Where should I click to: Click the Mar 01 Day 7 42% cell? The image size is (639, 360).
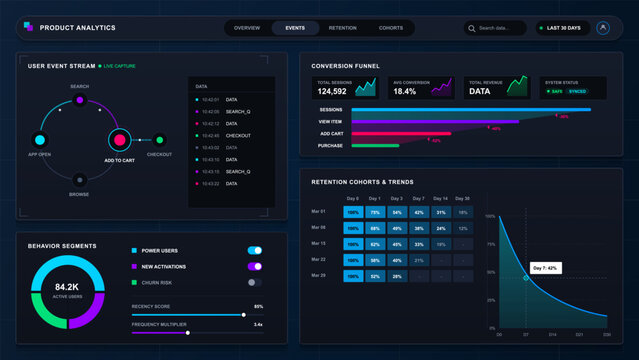419,212
